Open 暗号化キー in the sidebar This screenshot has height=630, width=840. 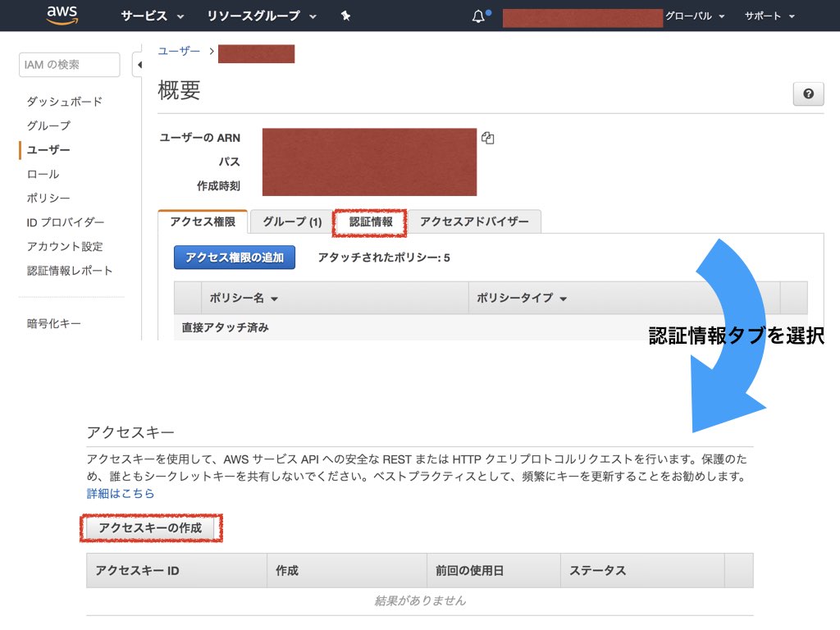[54, 323]
